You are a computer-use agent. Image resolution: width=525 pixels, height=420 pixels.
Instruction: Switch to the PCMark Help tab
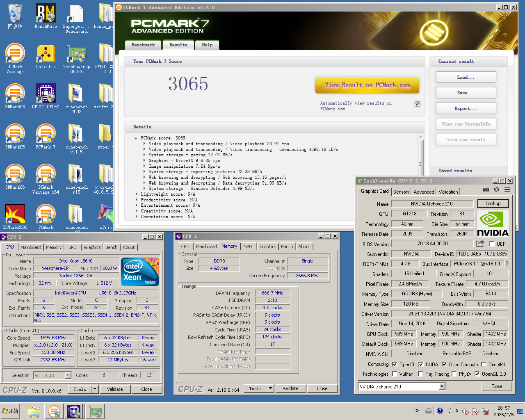pyautogui.click(x=207, y=45)
